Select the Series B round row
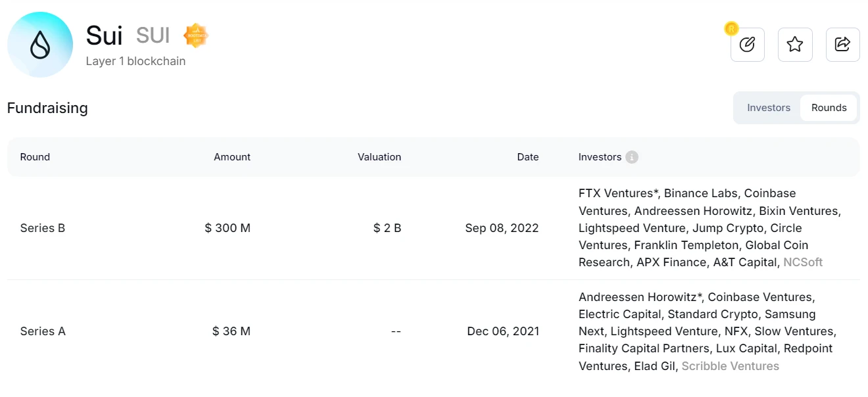 point(43,228)
